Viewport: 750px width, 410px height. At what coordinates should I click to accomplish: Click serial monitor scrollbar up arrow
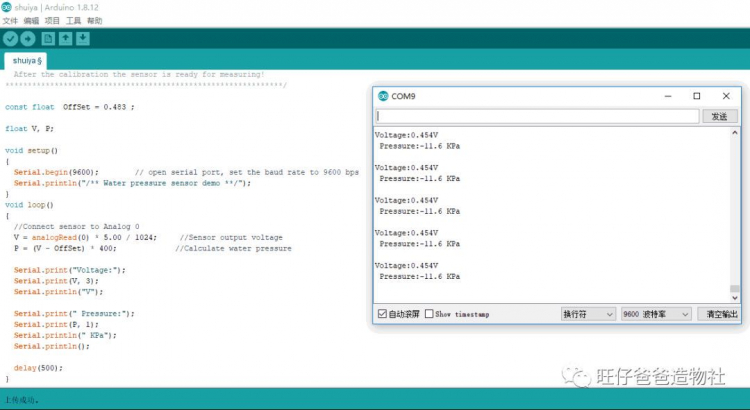pyautogui.click(x=735, y=133)
